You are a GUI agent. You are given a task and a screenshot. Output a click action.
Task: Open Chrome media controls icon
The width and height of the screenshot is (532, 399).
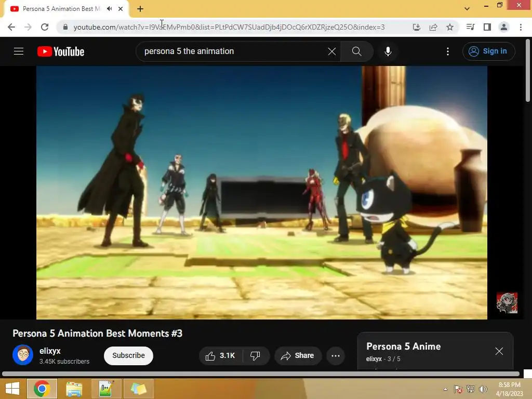(471, 27)
